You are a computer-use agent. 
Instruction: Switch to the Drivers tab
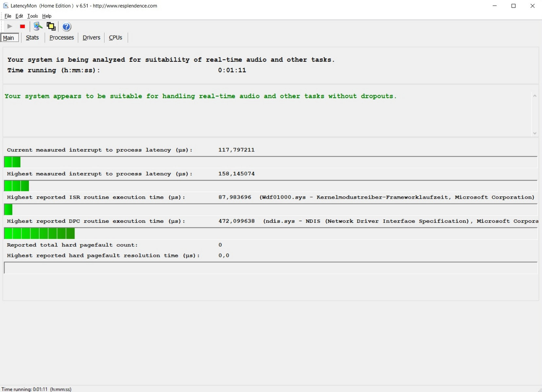click(92, 38)
